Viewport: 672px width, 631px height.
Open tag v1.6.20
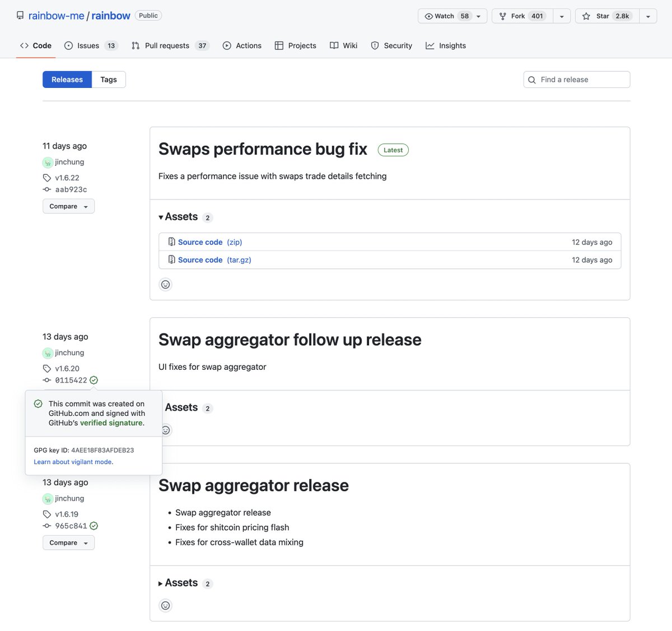[67, 368]
